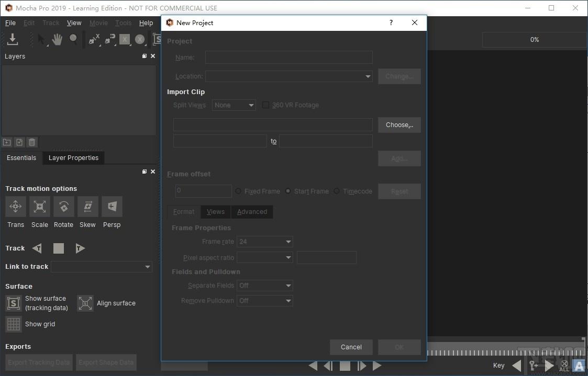This screenshot has width=588, height=376.
Task: Go to previous keyframe arrow
Action: [x=516, y=365]
